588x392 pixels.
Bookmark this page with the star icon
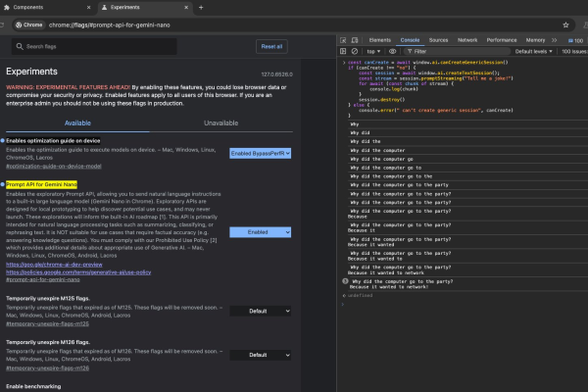(565, 25)
